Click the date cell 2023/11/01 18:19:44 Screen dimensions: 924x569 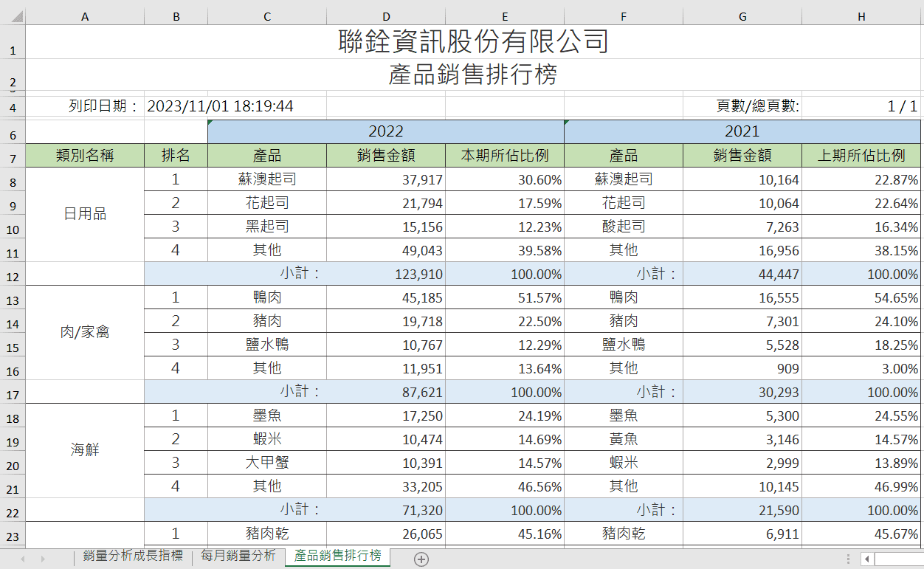click(x=220, y=106)
